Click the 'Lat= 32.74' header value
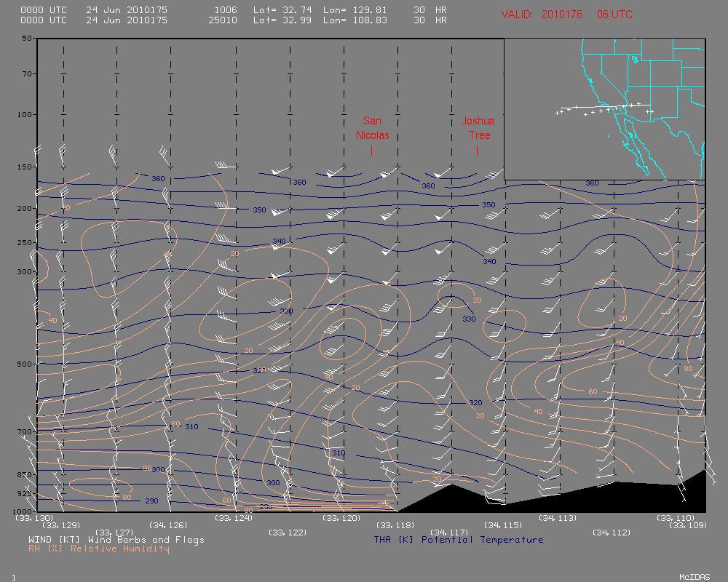The image size is (728, 582). 282,9
